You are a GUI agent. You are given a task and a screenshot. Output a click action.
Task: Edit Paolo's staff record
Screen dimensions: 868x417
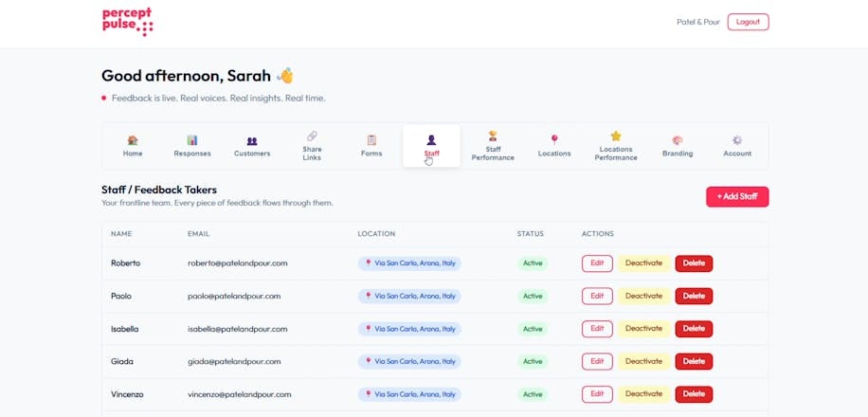pos(597,296)
